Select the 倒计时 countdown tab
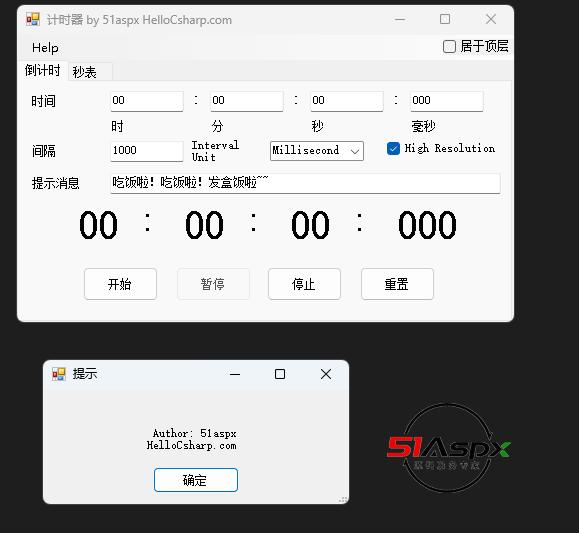579x533 pixels. [x=43, y=70]
